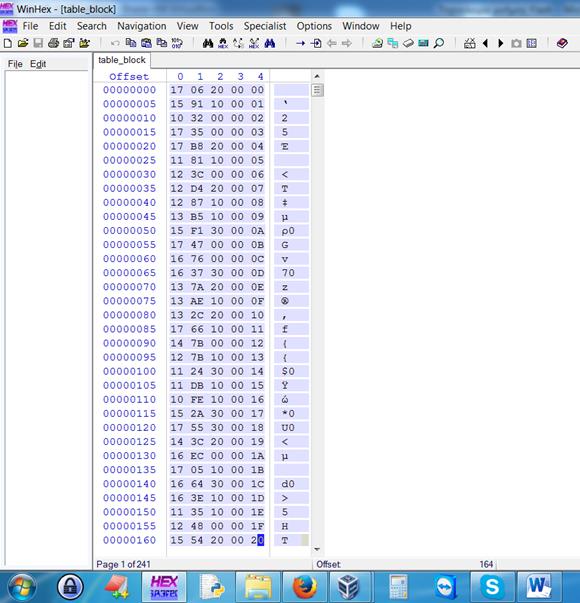Open Edit in the left panel
This screenshot has height=603, width=580.
pos(38,64)
